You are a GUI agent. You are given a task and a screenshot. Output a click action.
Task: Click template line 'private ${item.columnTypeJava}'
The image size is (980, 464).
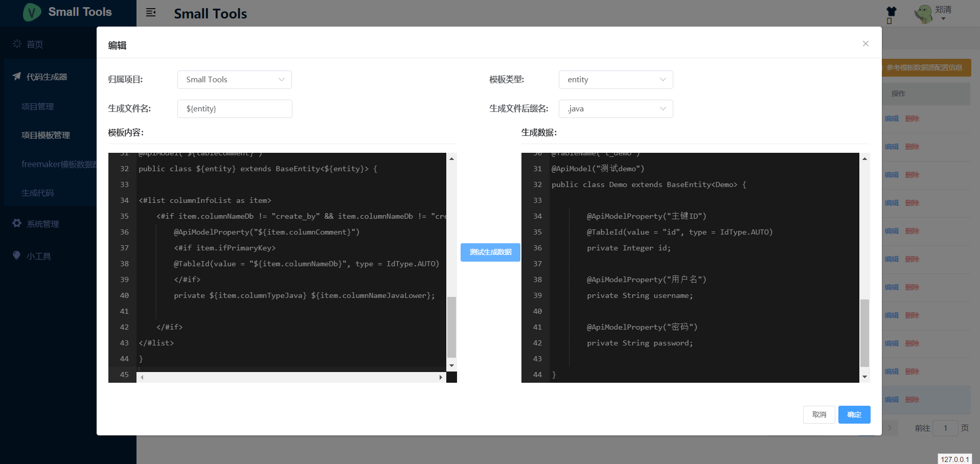coord(304,295)
